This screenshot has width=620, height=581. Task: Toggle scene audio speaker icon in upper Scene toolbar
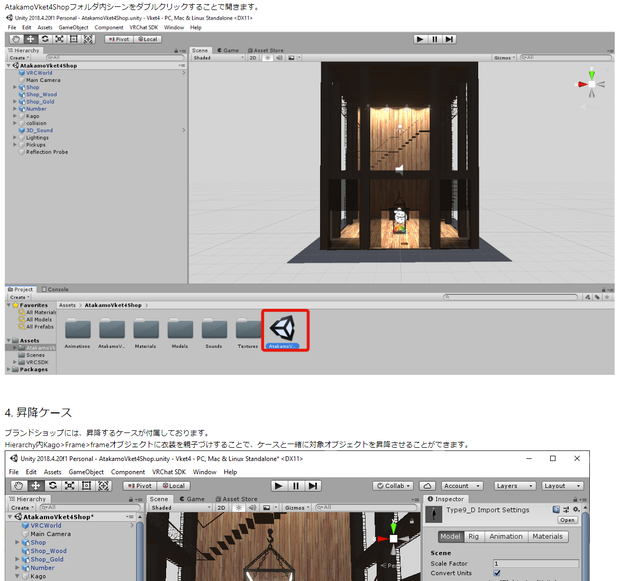(x=280, y=58)
